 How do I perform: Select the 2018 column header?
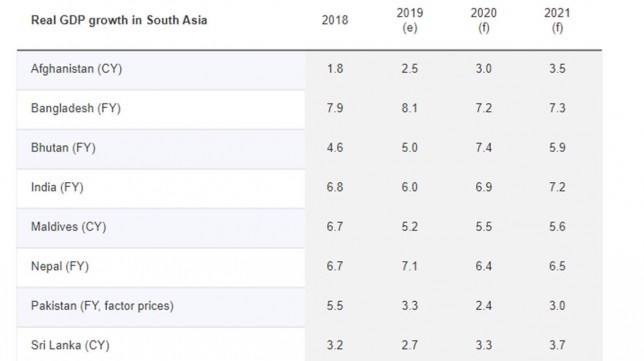(x=335, y=20)
